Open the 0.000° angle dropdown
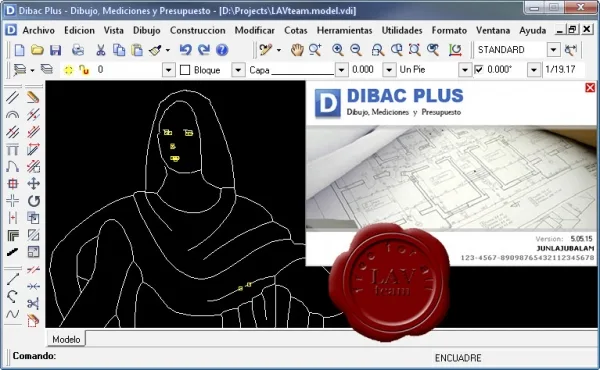Screen dimensions: 600x370 [x=534, y=70]
